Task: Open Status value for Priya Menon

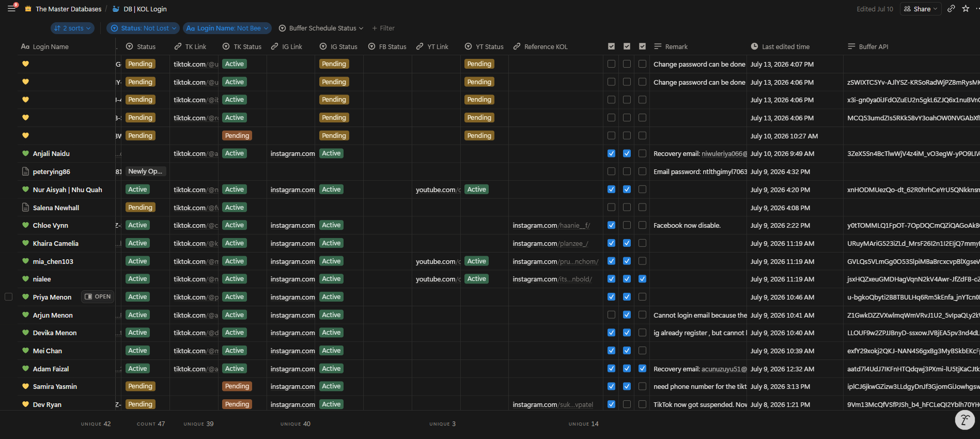Action: (137, 297)
